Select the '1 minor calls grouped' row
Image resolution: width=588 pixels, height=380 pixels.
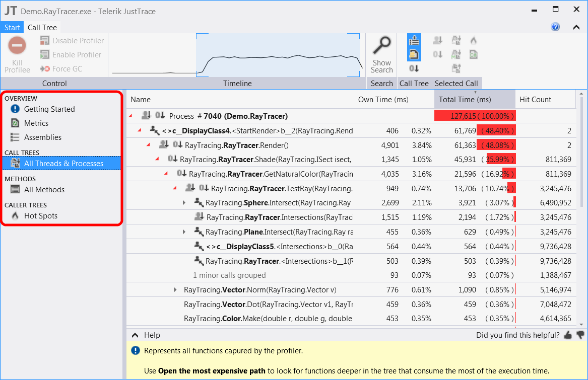(351, 275)
